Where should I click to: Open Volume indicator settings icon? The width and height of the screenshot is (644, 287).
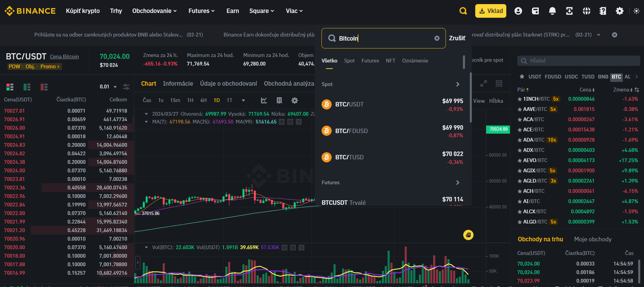(293, 247)
